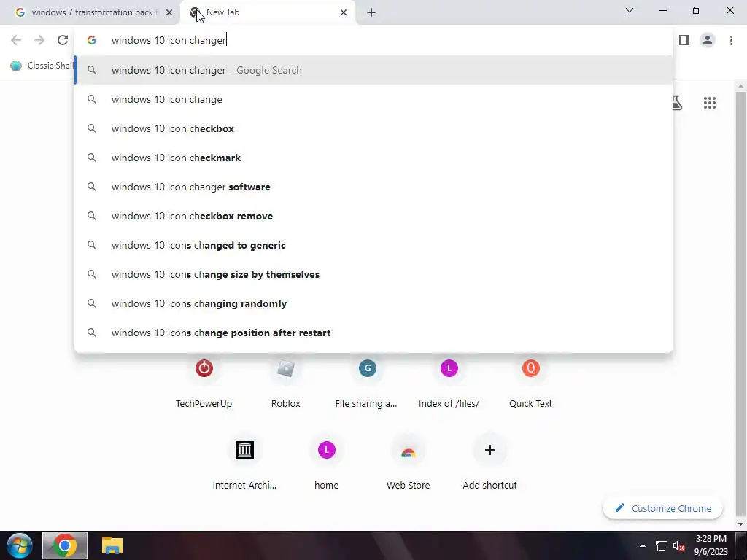
Task: Open the user profile avatar icon
Action: pos(708,41)
